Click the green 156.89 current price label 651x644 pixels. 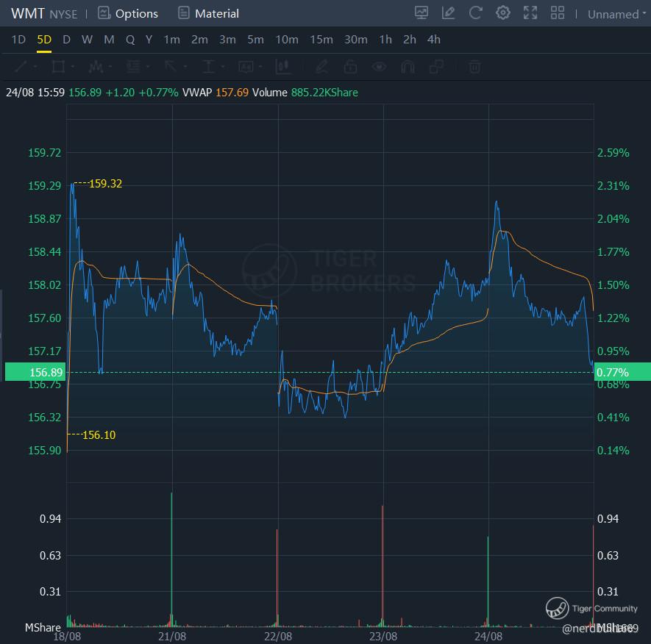35,372
